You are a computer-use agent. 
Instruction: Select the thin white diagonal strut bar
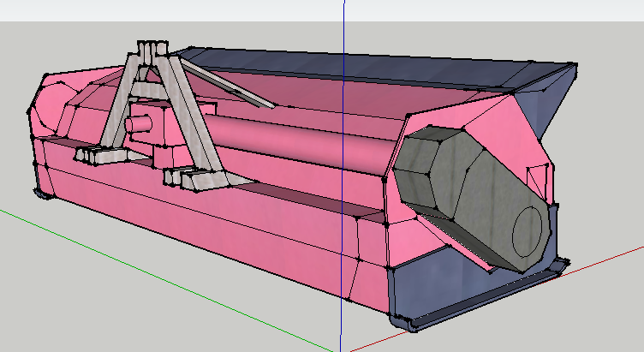click(227, 83)
